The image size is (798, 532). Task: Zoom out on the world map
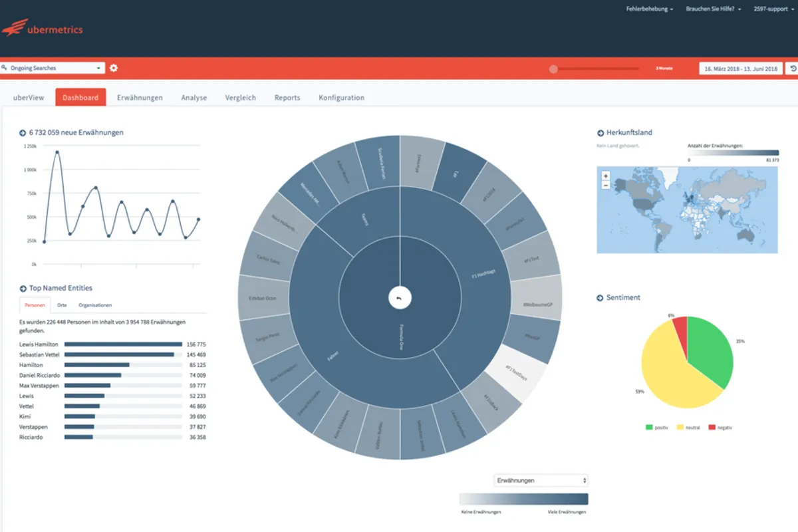tap(605, 185)
